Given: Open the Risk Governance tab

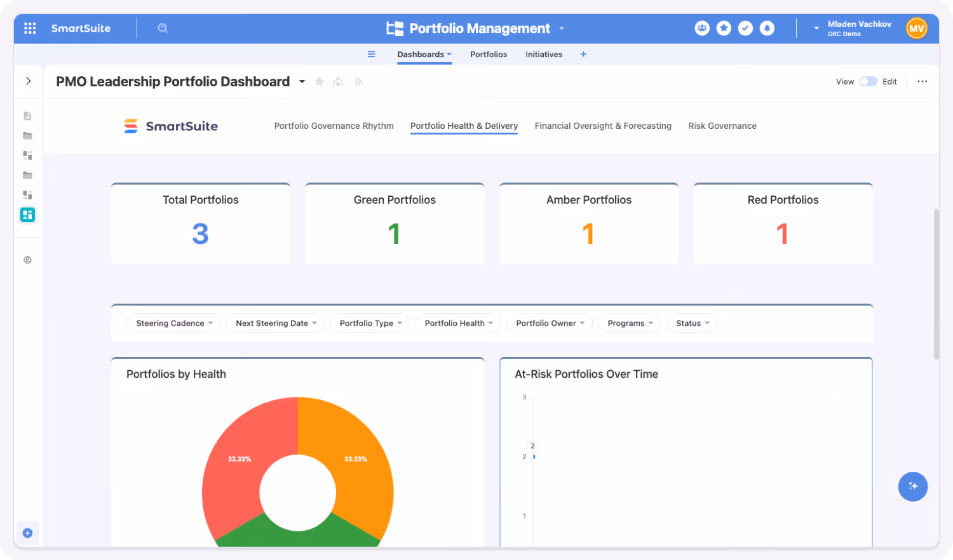Looking at the screenshot, I should pos(722,126).
